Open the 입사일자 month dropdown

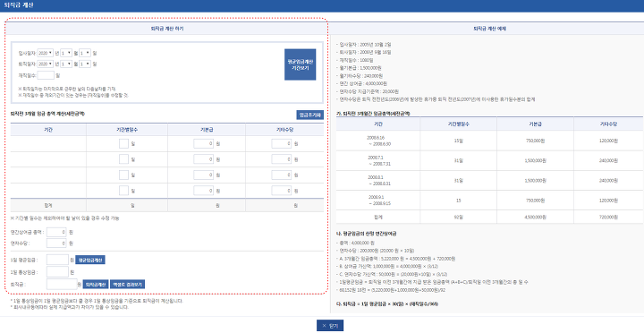(66, 53)
